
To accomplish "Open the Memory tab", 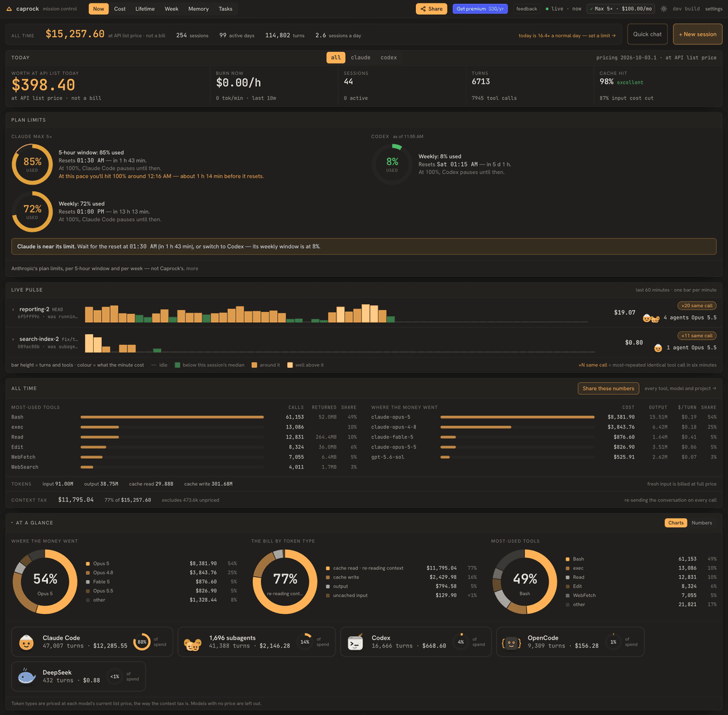I will 198,9.
